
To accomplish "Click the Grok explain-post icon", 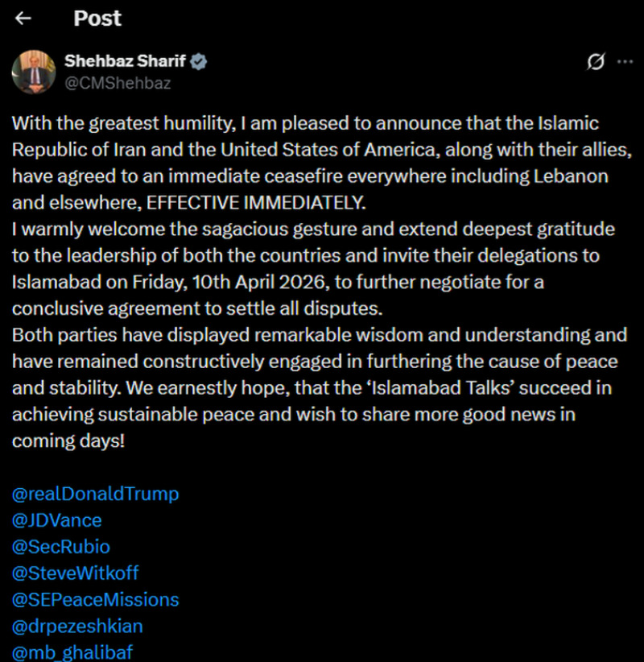I will [x=597, y=62].
